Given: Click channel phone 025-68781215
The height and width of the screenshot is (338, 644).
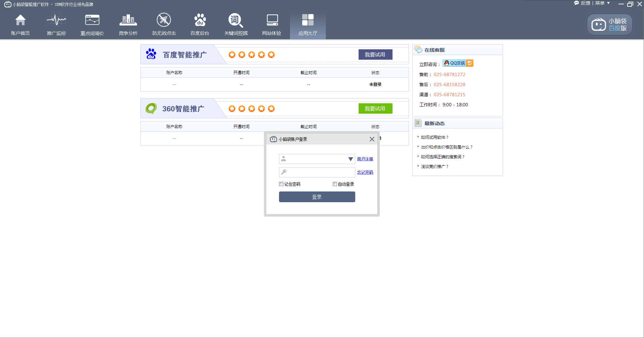Looking at the screenshot, I should [449, 95].
